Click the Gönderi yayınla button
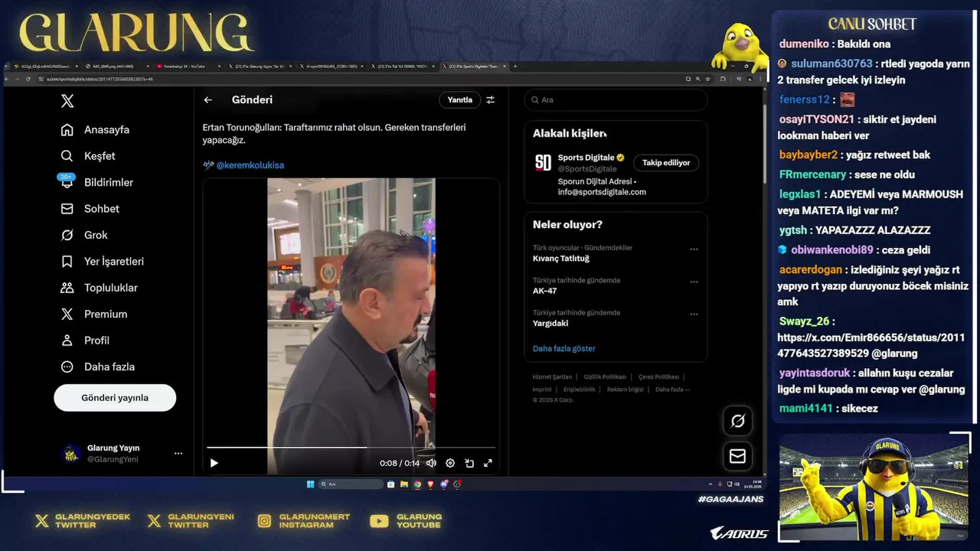 click(x=115, y=398)
